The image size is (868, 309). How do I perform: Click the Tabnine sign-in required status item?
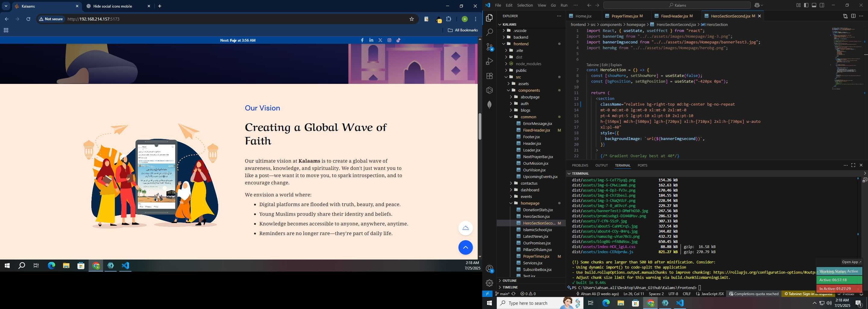808,294
